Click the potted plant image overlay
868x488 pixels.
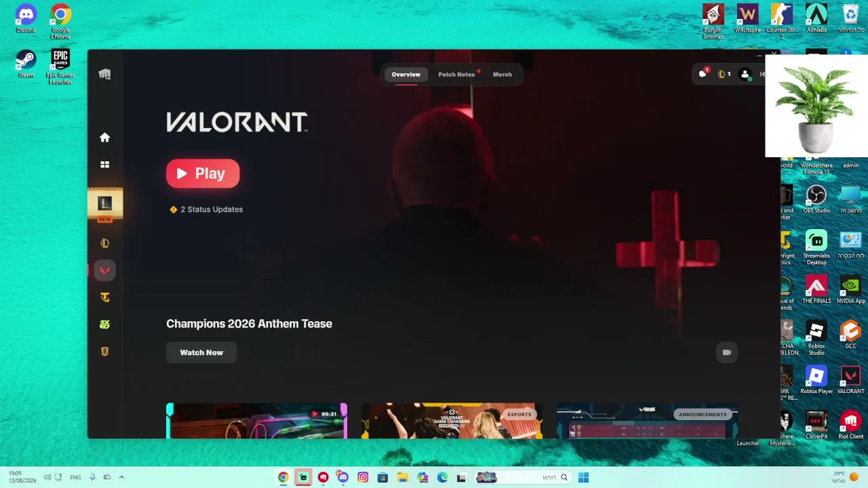pos(816,106)
